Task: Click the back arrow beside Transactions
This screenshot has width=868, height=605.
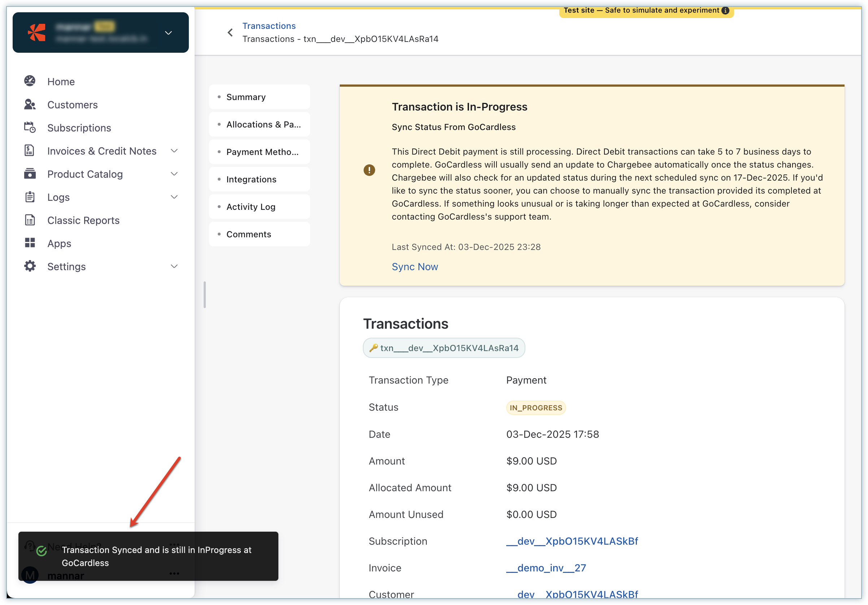Action: 230,33
